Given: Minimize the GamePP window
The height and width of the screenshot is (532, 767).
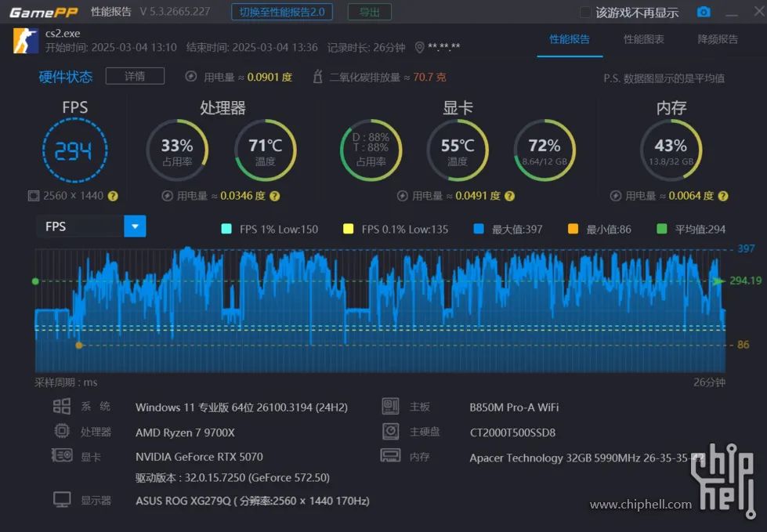Looking at the screenshot, I should 732,13.
